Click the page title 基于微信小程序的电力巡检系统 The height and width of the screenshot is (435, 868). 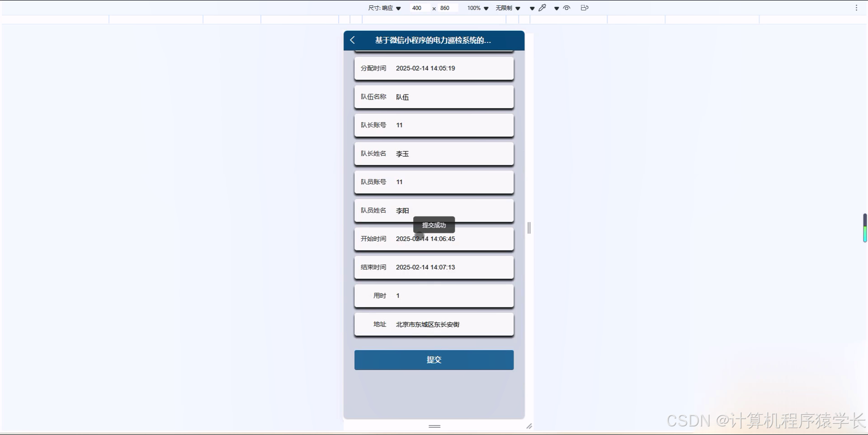click(433, 40)
